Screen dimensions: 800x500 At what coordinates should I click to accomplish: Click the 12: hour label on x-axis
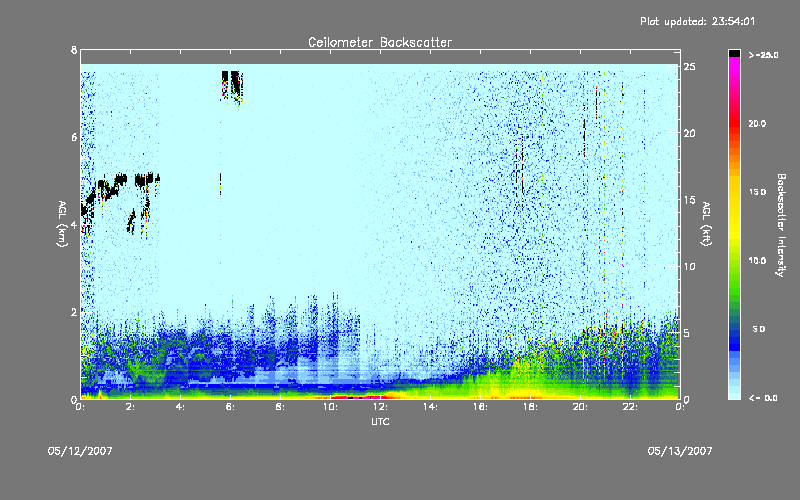click(x=380, y=407)
